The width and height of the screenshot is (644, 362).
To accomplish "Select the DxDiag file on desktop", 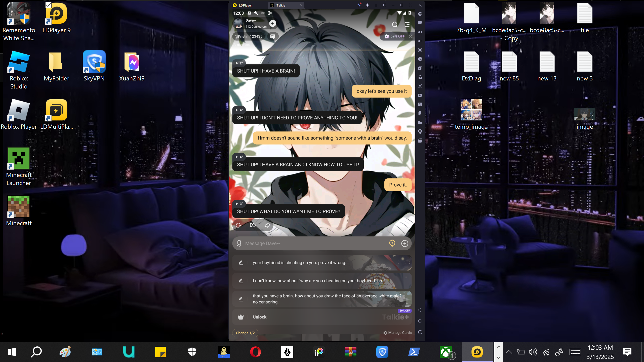I will point(471,66).
